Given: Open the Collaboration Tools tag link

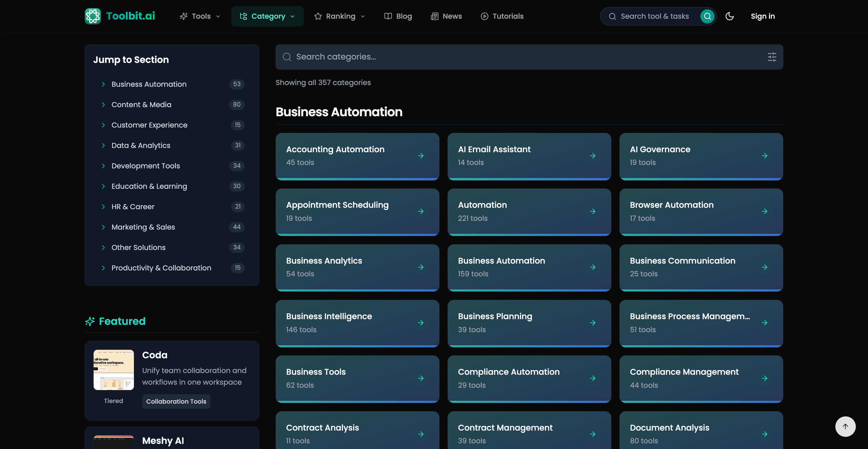Looking at the screenshot, I should coord(176,401).
